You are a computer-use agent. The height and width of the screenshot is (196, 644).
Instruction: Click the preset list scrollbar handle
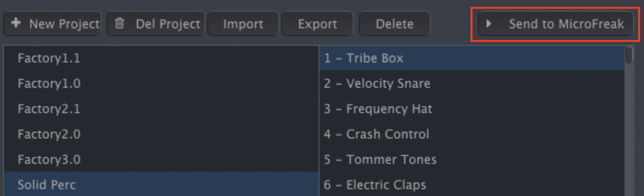629,55
